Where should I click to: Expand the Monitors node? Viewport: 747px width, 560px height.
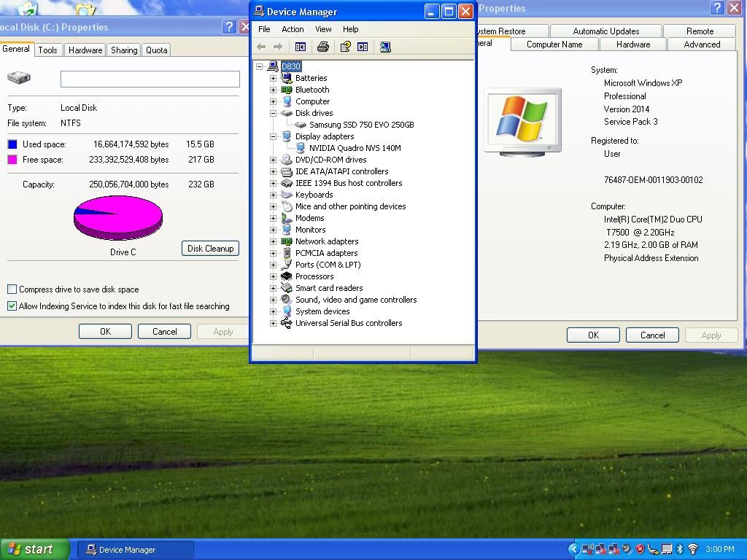pos(273,230)
